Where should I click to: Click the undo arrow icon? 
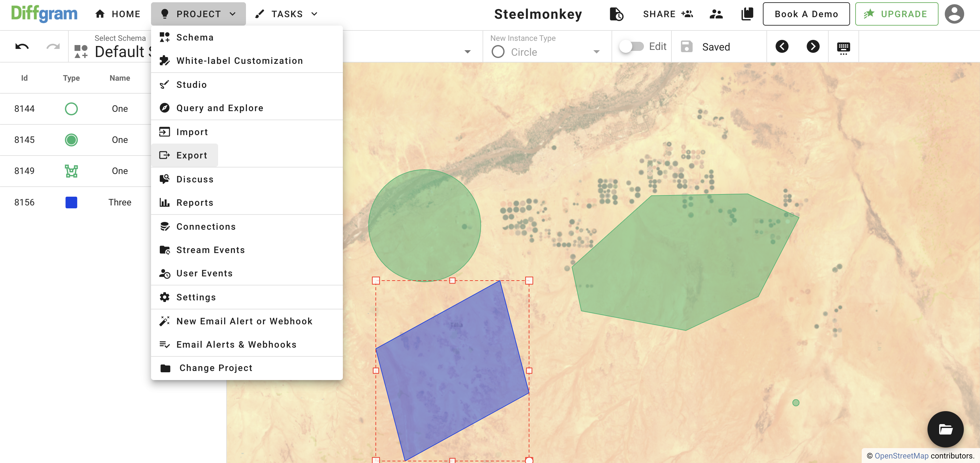click(x=22, y=46)
